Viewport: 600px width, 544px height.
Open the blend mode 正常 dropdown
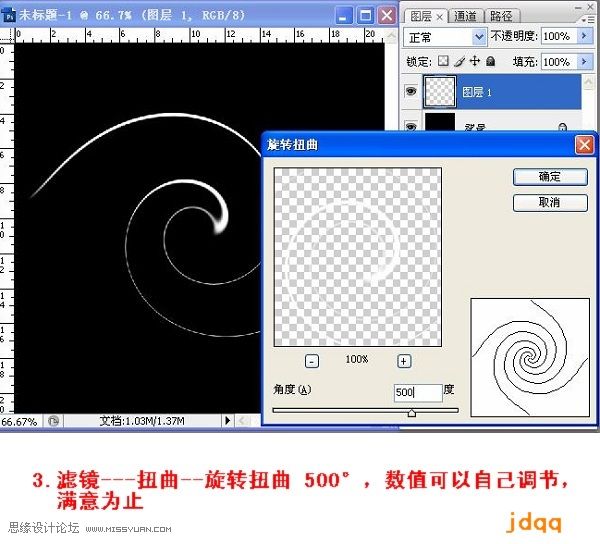pos(478,37)
